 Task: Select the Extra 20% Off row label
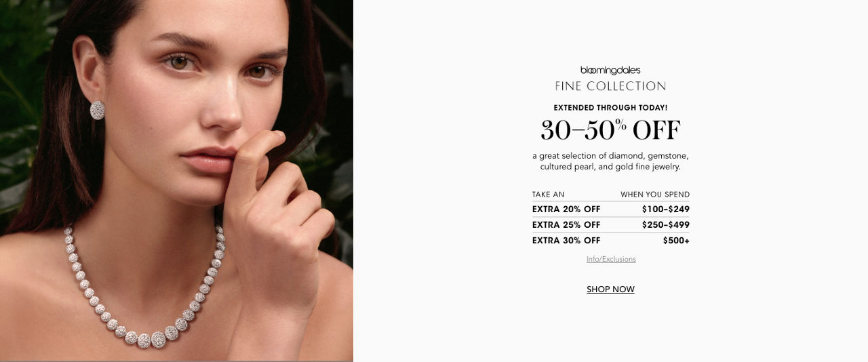pyautogui.click(x=566, y=209)
